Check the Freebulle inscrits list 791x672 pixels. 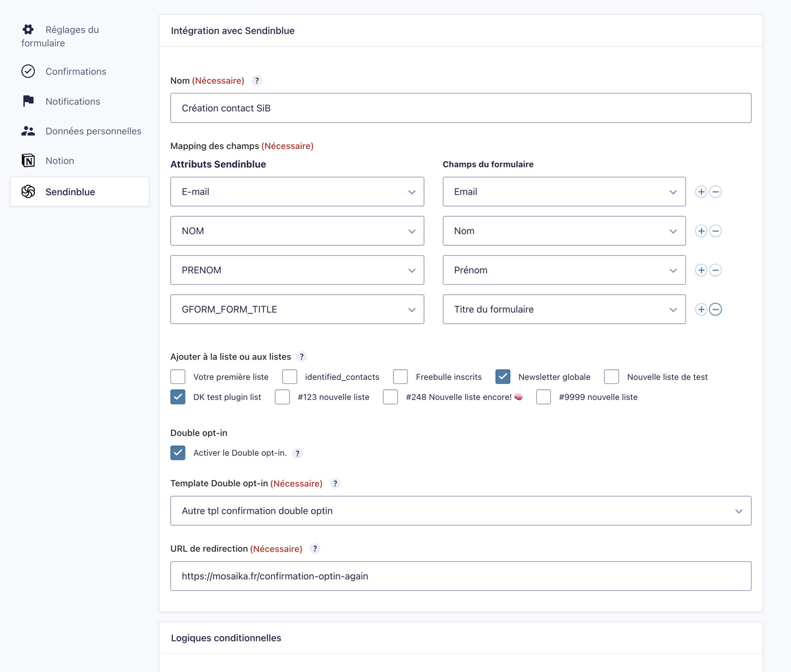pos(400,377)
